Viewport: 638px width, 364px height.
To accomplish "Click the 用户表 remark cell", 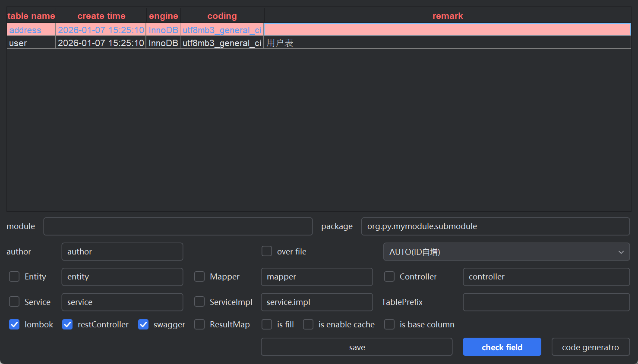I will point(448,43).
